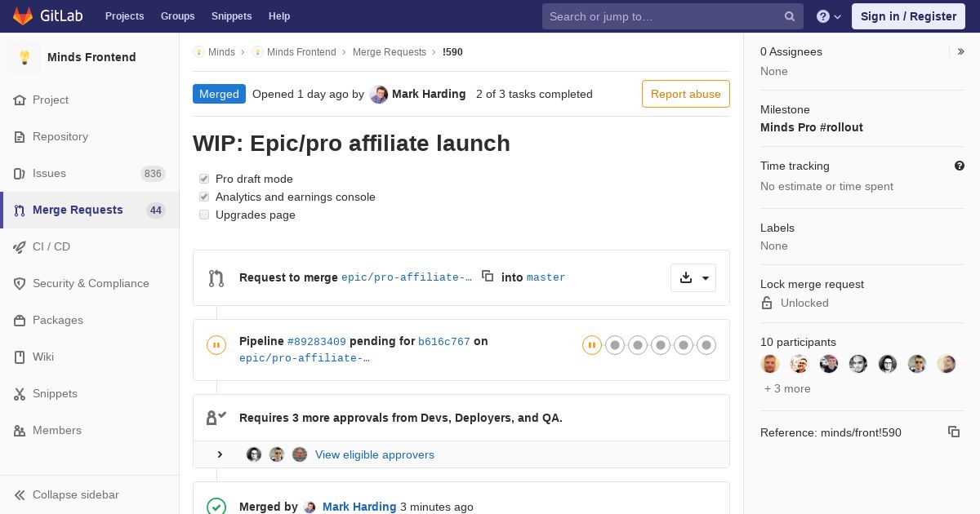Click the Time tracking help icon
Image resolution: width=980 pixels, height=514 pixels.
point(960,166)
